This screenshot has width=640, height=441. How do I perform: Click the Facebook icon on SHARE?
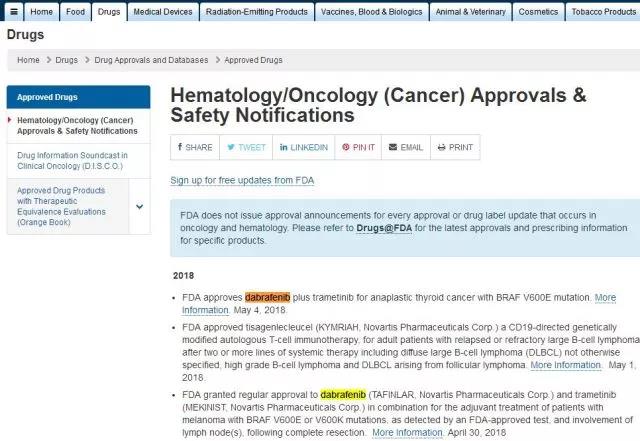(x=180, y=147)
